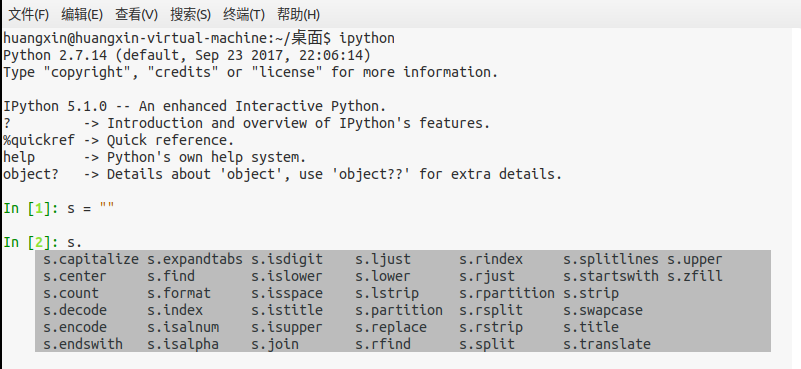This screenshot has height=369, width=801.
Task: Click the s.join completion entry
Action: pyautogui.click(x=275, y=344)
